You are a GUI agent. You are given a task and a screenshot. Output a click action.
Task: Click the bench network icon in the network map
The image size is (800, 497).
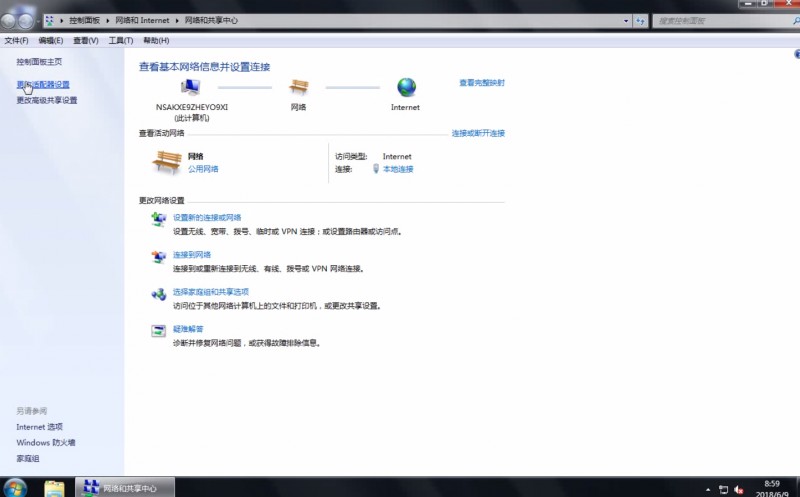click(298, 87)
